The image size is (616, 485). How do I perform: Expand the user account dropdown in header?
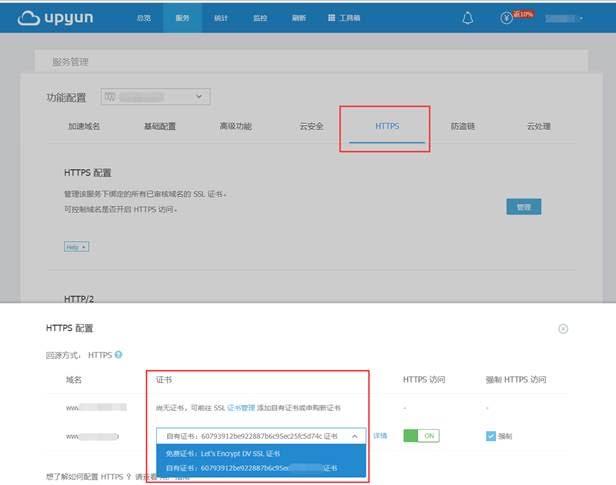564,18
